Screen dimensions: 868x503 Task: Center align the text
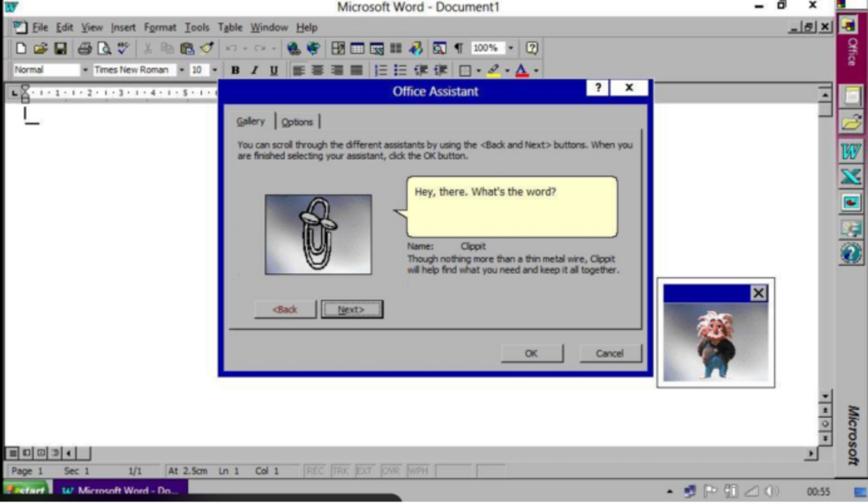tap(318, 71)
